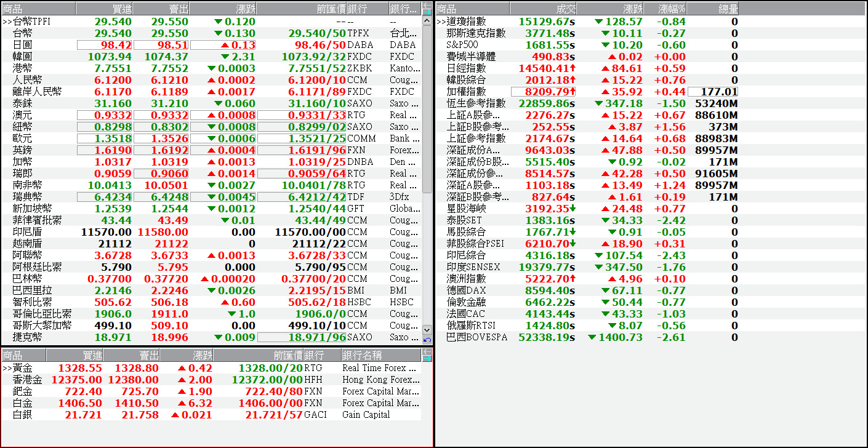Select the 智利比索 row

pos(212,302)
